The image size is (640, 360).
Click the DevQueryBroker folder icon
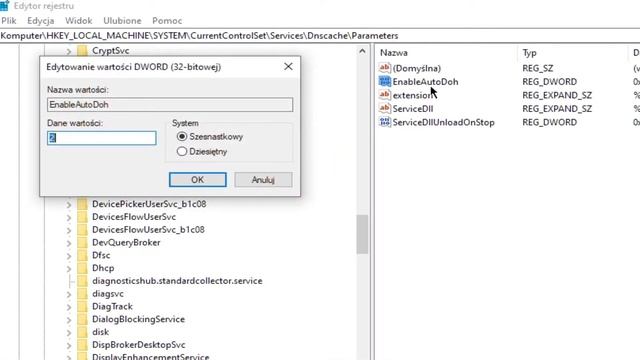(82, 242)
